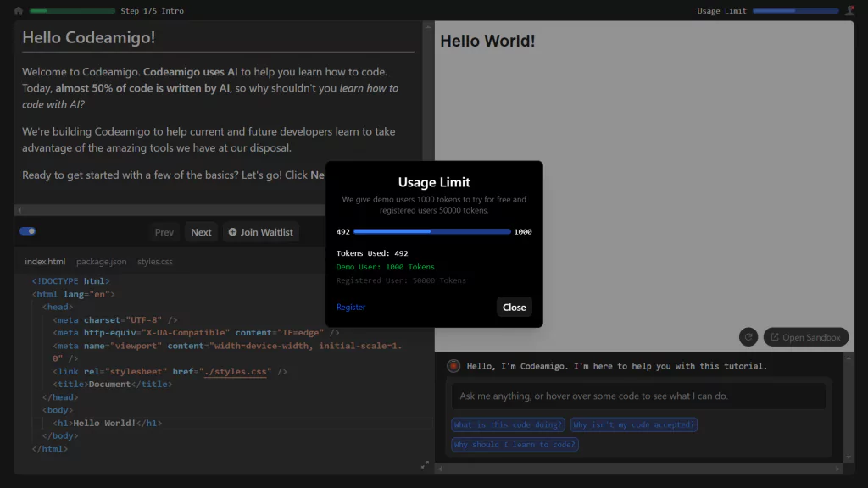Click the tutorial step progress bar
Screen dimensions: 868x488
pos(72,10)
